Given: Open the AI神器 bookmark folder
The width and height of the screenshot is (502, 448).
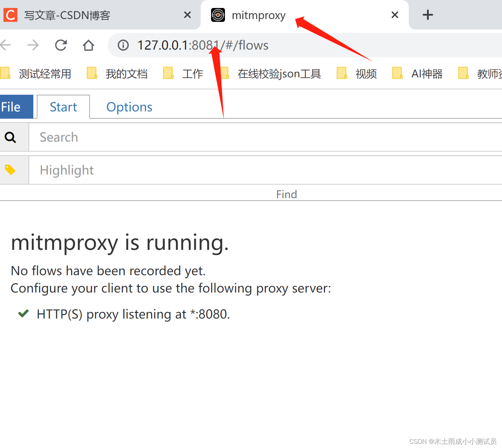Looking at the screenshot, I should coord(418,74).
